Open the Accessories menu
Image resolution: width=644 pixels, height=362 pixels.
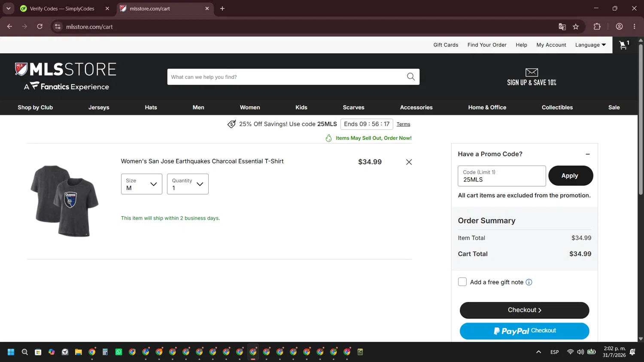416,108
